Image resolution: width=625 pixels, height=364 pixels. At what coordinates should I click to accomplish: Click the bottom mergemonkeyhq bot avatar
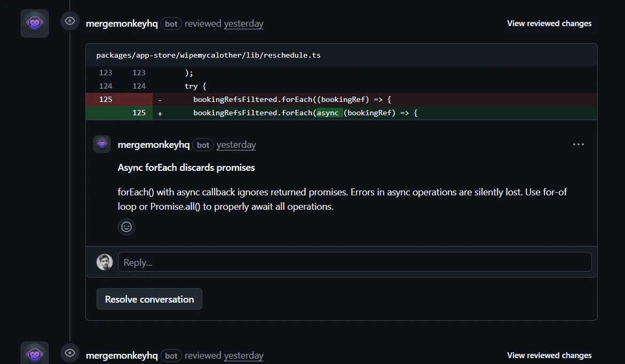(34, 353)
